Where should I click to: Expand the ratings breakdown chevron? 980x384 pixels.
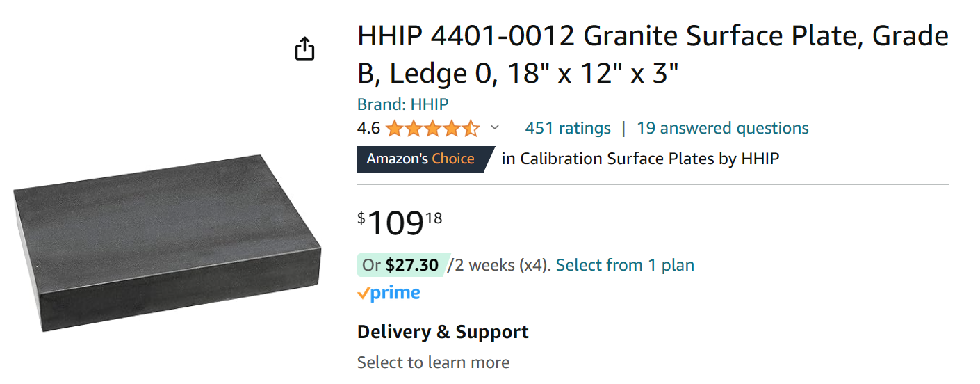(495, 127)
